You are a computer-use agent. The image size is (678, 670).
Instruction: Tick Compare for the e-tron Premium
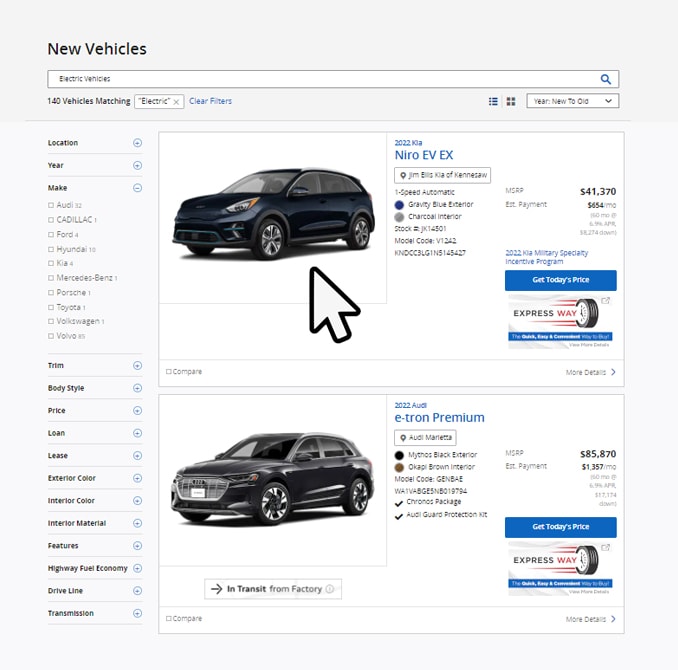pos(169,619)
